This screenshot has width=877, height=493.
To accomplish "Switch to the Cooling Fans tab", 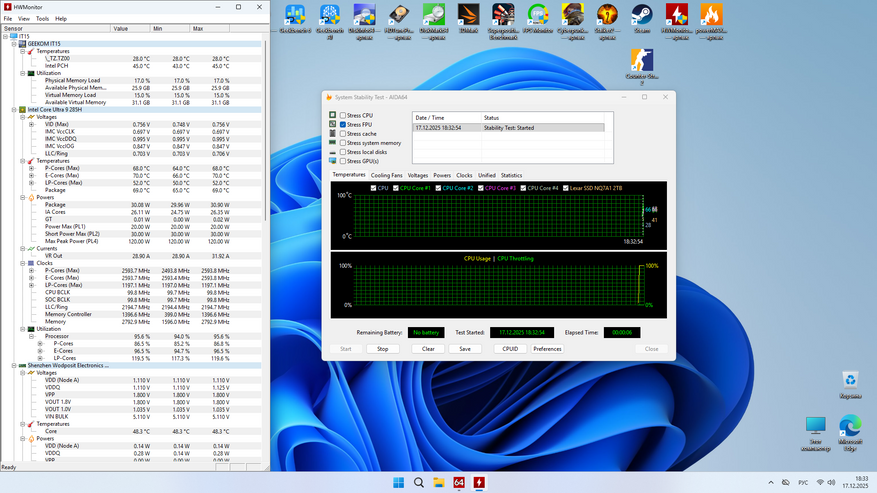I will (386, 175).
